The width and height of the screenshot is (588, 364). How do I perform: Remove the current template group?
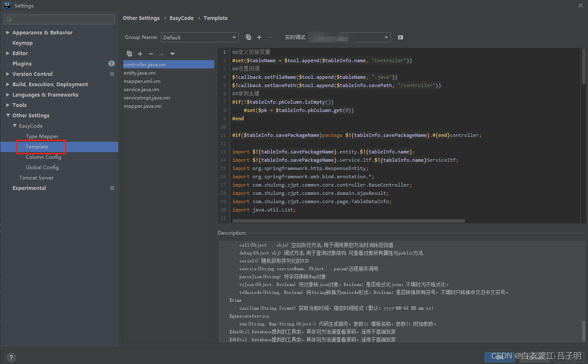pos(270,37)
